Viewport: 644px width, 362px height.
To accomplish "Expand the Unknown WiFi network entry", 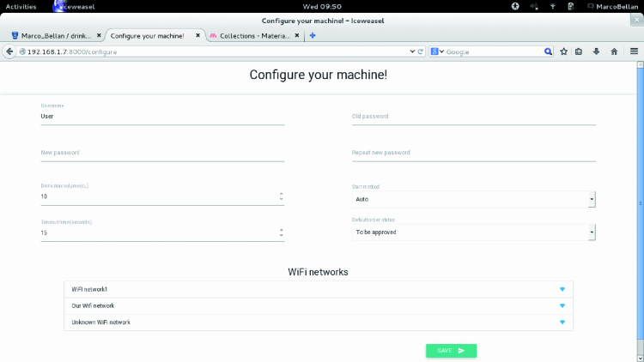I will pyautogui.click(x=562, y=323).
